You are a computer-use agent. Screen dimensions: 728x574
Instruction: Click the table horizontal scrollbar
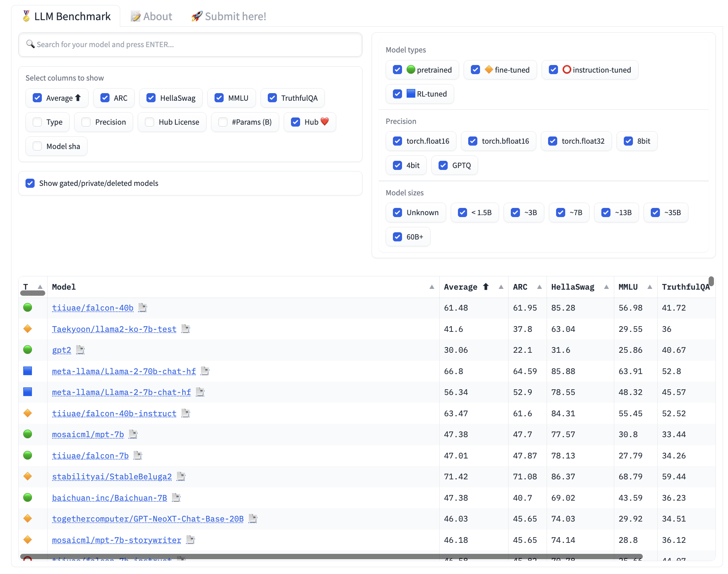click(x=331, y=557)
